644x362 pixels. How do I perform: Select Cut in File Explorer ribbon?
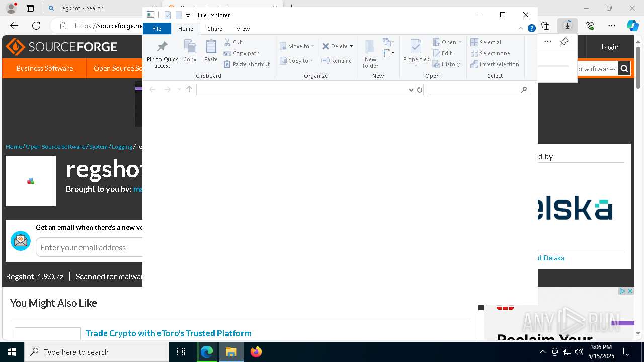tap(233, 42)
